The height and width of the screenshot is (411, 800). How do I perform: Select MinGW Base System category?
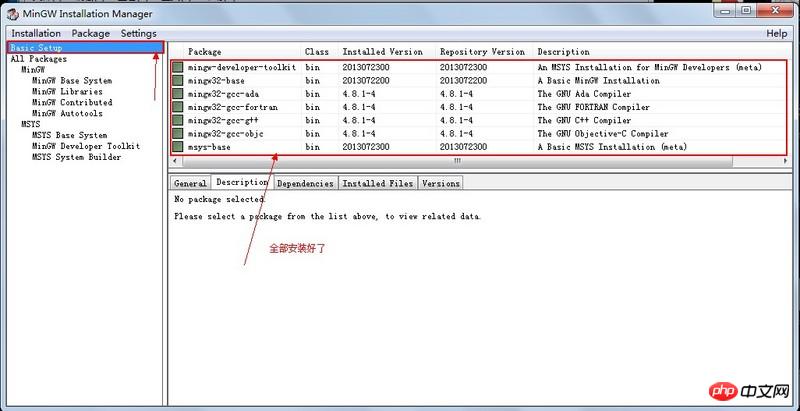click(72, 81)
